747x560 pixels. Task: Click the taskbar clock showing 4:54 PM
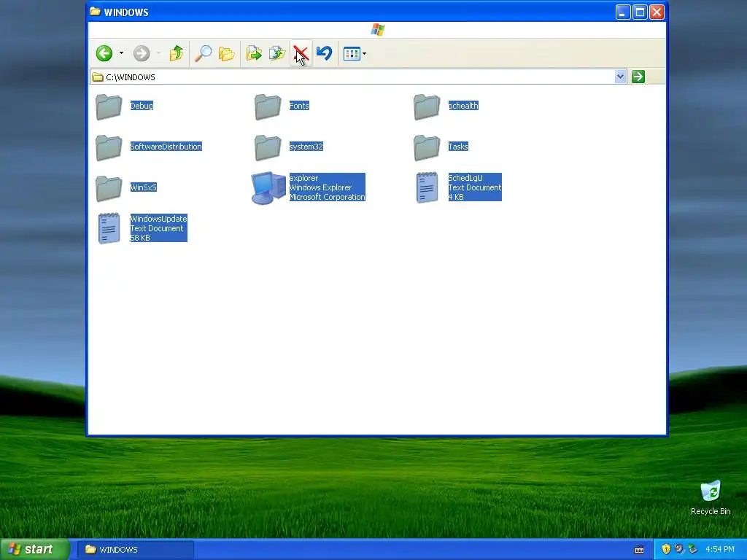click(x=720, y=549)
